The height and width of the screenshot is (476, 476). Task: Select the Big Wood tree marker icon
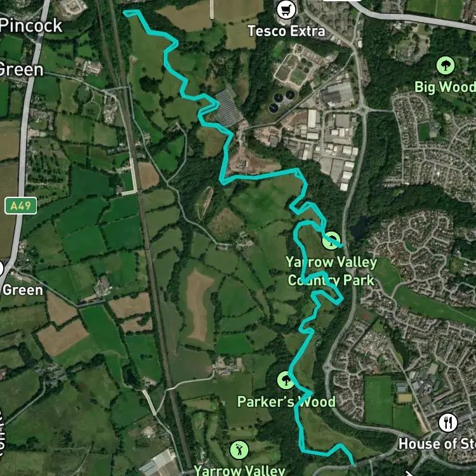tap(446, 65)
